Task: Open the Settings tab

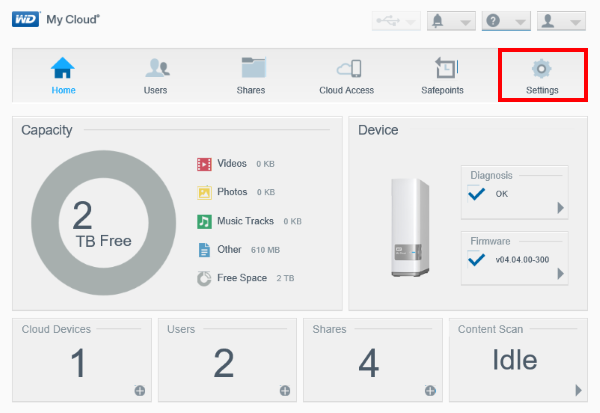Action: point(542,75)
